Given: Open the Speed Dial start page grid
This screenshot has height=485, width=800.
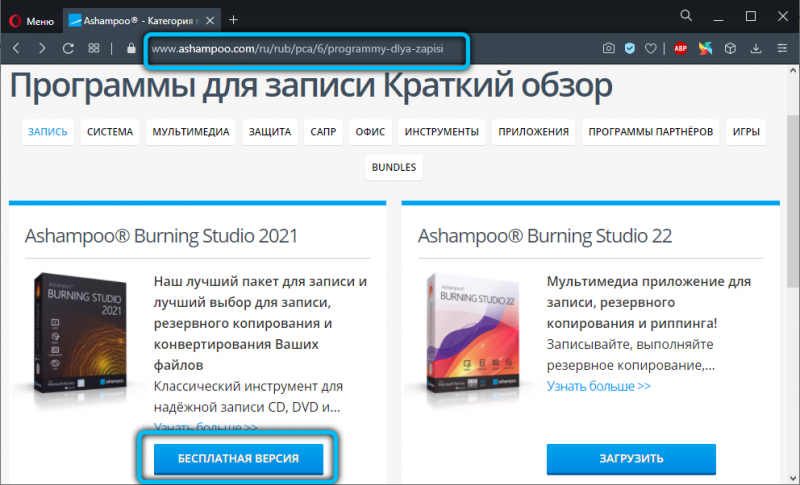Looking at the screenshot, I should click(94, 48).
